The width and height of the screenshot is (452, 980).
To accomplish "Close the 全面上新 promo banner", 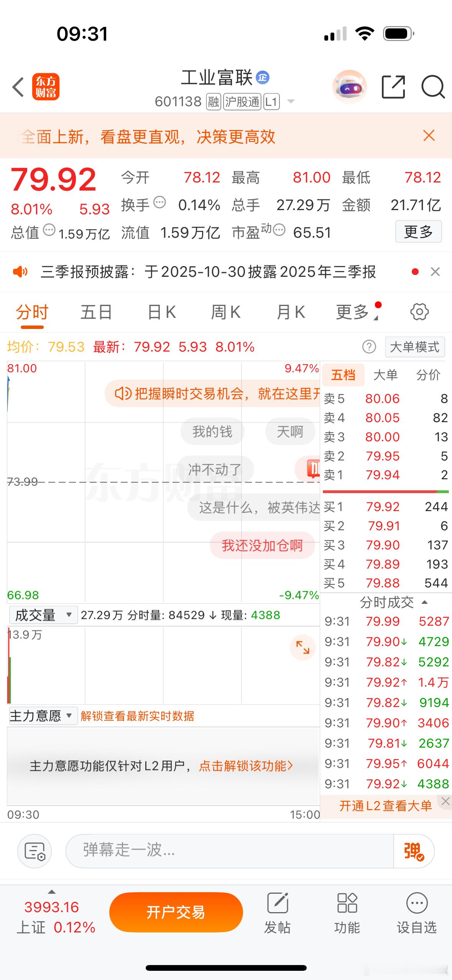I will pyautogui.click(x=429, y=135).
